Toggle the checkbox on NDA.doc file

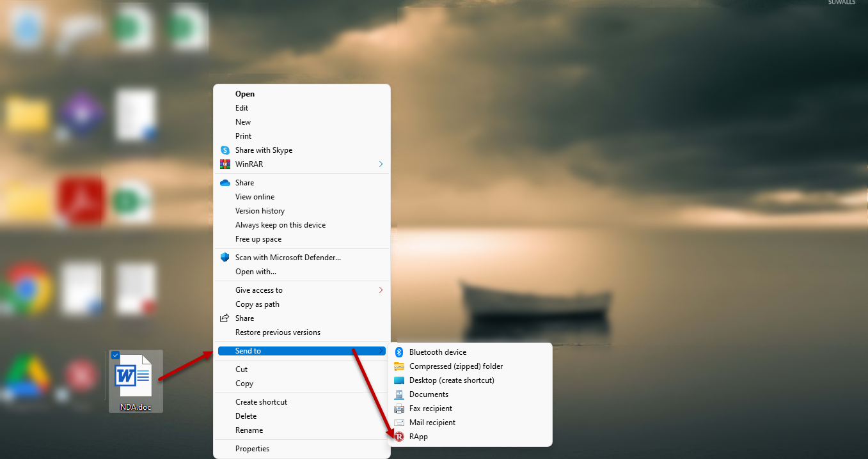click(115, 355)
